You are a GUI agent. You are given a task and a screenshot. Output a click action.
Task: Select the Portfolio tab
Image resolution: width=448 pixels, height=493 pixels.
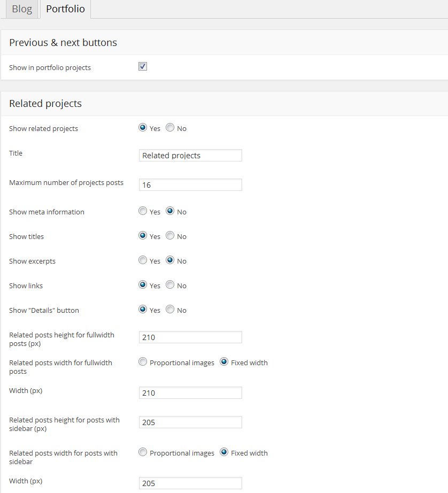click(65, 10)
